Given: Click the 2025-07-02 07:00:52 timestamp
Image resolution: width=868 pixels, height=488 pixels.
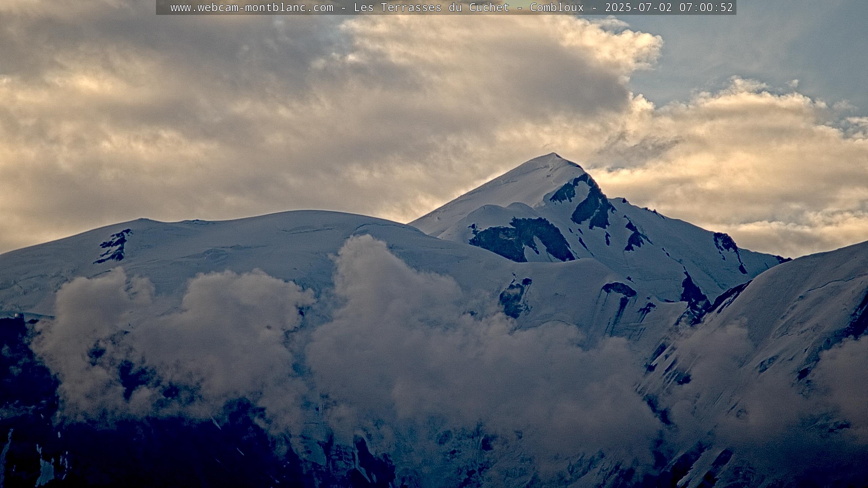Looking at the screenshot, I should pos(669,7).
